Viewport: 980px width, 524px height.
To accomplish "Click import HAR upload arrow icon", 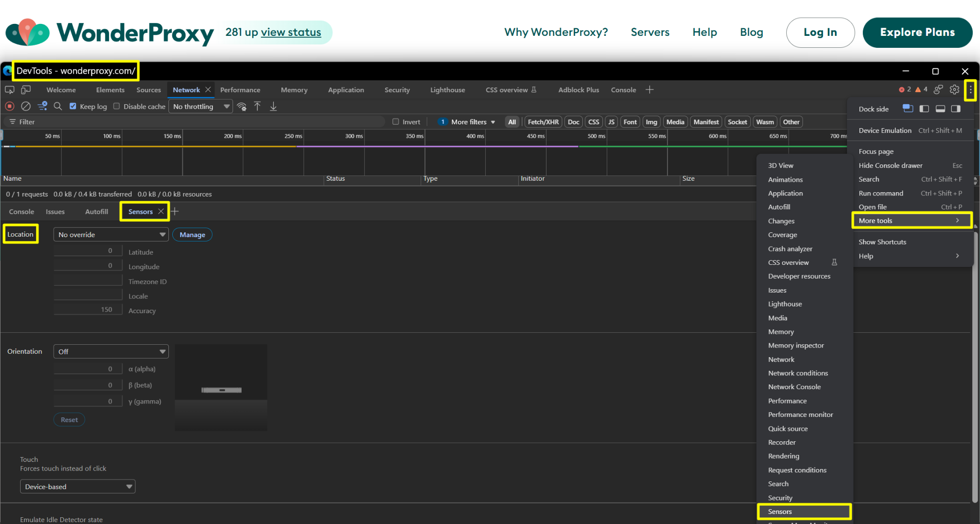I will click(257, 106).
